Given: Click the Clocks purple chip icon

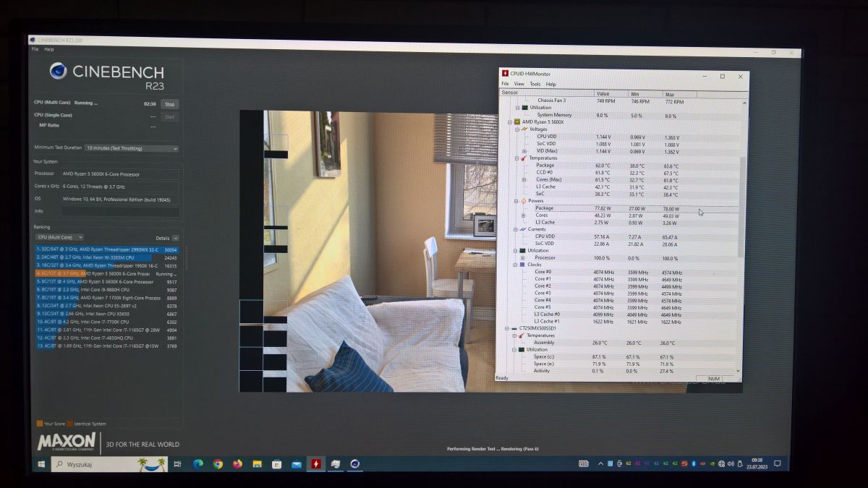Looking at the screenshot, I should pos(522,265).
